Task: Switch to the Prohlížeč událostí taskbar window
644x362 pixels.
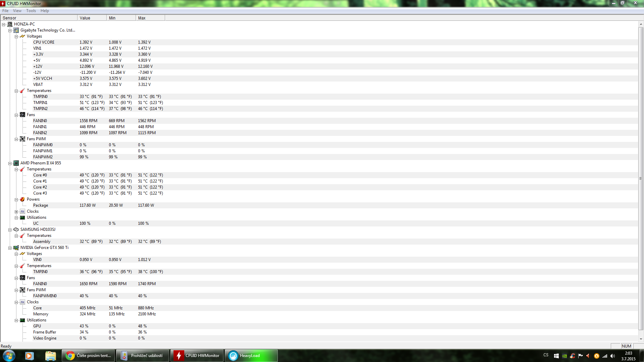Action: (x=143, y=356)
